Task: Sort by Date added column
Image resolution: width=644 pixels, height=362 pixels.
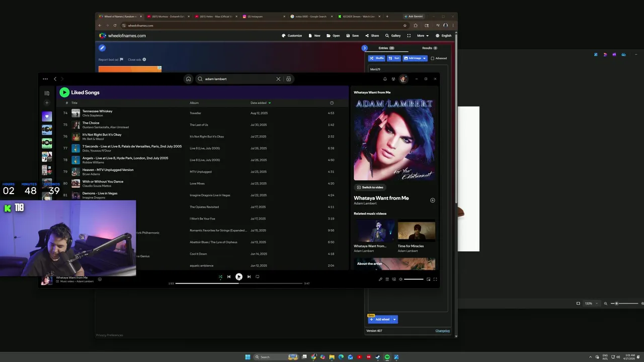Action: pos(261,103)
